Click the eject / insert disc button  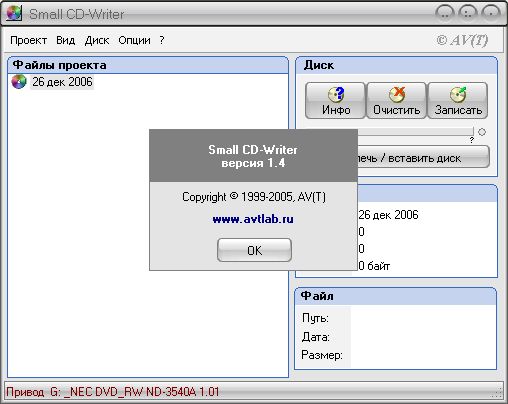pyautogui.click(x=423, y=157)
